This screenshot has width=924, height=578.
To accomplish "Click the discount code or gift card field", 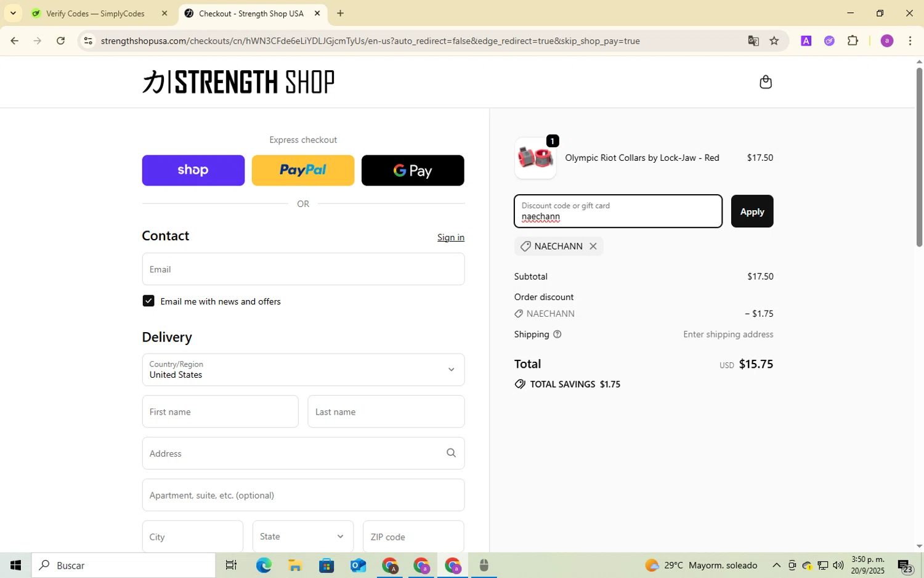I will pyautogui.click(x=618, y=211).
